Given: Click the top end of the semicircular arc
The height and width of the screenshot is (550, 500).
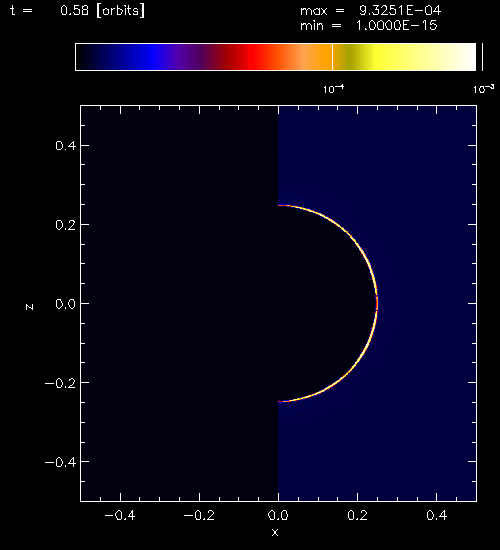Looking at the screenshot, I should (x=279, y=205).
